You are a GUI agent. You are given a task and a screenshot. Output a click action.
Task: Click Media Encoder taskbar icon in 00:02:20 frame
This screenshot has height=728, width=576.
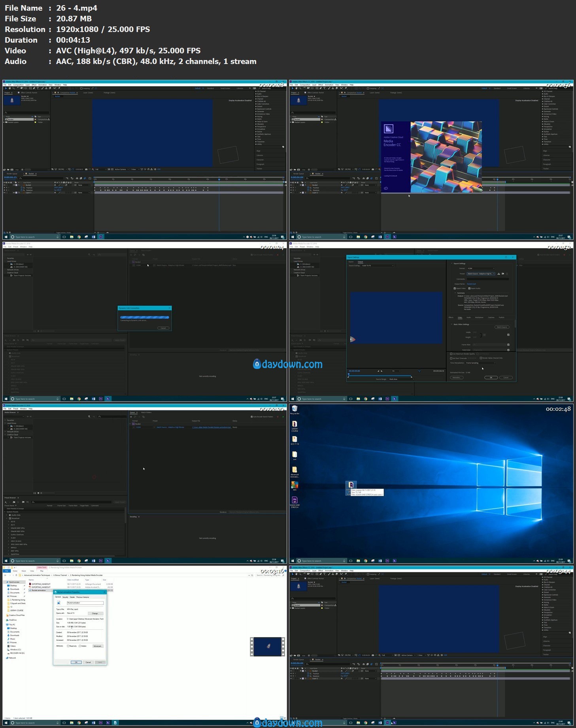108,561
